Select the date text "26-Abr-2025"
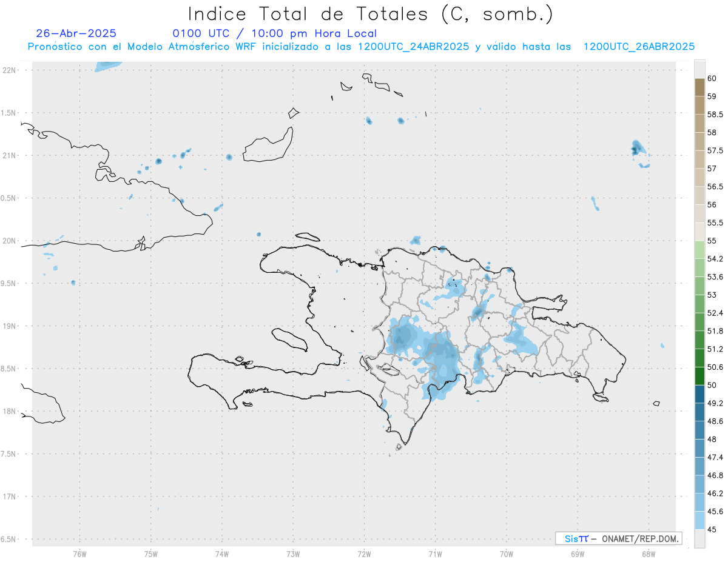728x562 pixels. click(x=76, y=33)
